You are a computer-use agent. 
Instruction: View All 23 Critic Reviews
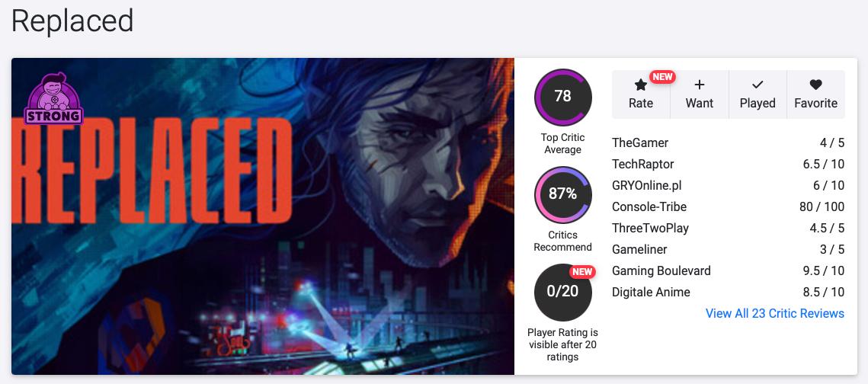click(775, 313)
